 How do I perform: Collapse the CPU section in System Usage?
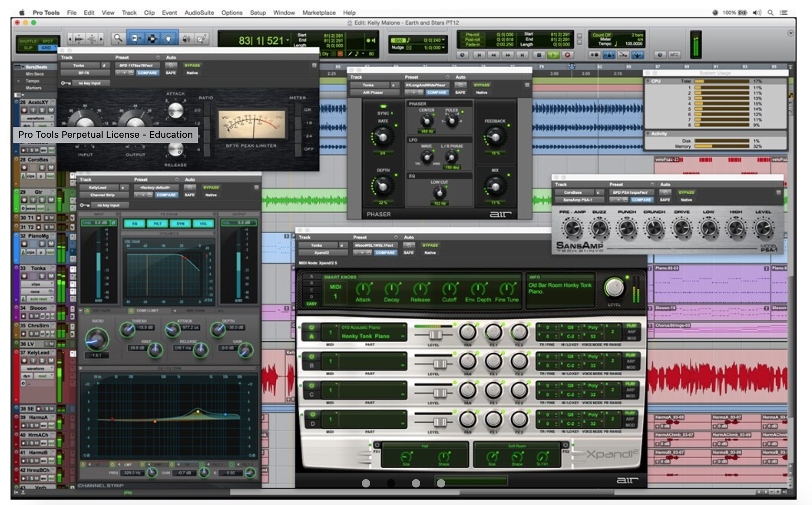pos(648,81)
